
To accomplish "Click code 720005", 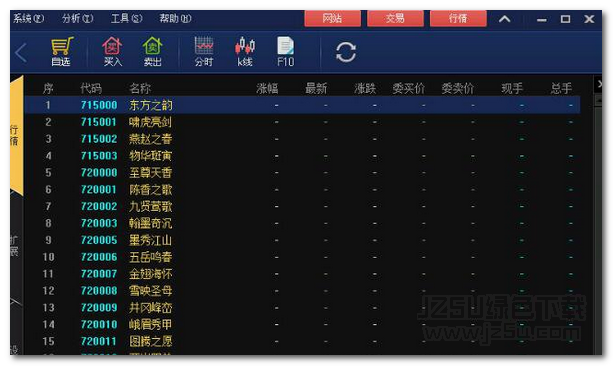I will tap(99, 240).
